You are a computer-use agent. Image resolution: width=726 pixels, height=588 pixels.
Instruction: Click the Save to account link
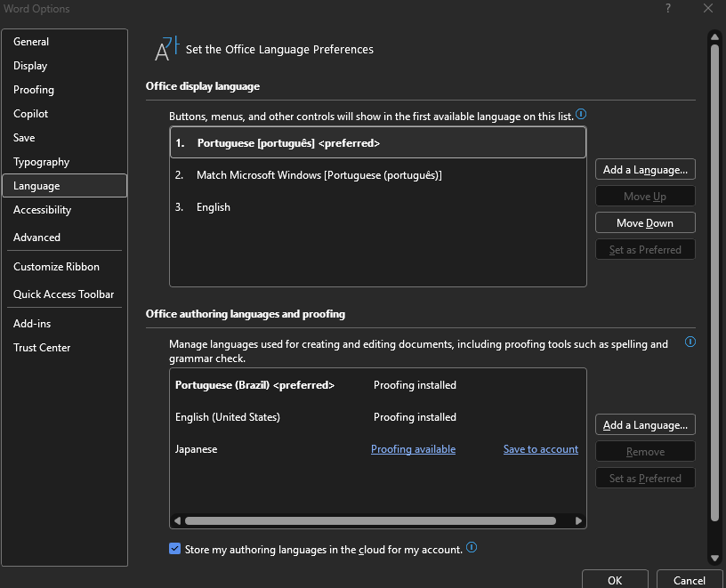click(x=540, y=449)
